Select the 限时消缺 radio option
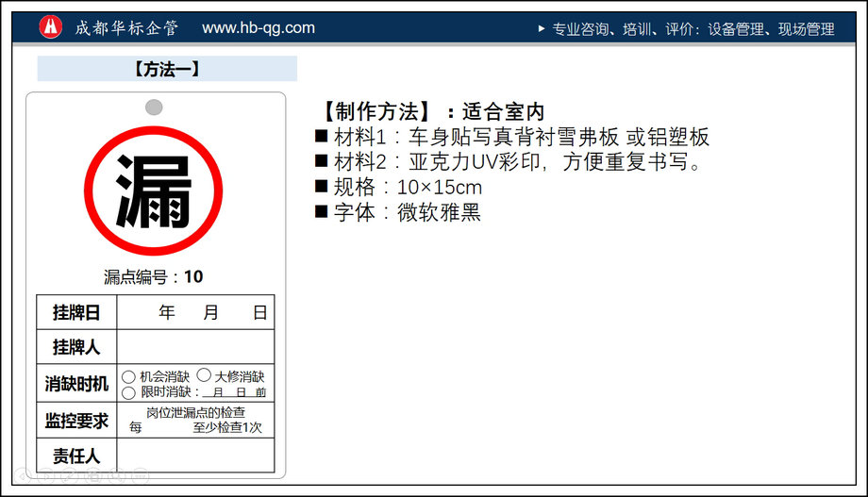The width and height of the screenshot is (868, 497). [x=128, y=392]
